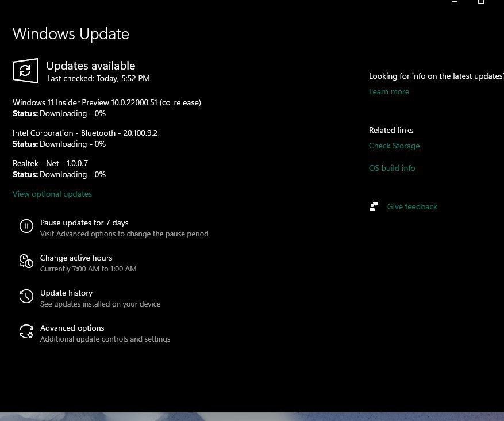The width and height of the screenshot is (504, 421).
Task: Open Check Storage link
Action: click(x=394, y=146)
